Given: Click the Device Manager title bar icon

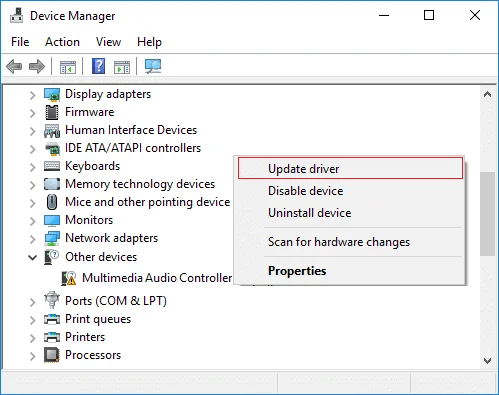Looking at the screenshot, I should click(x=16, y=15).
